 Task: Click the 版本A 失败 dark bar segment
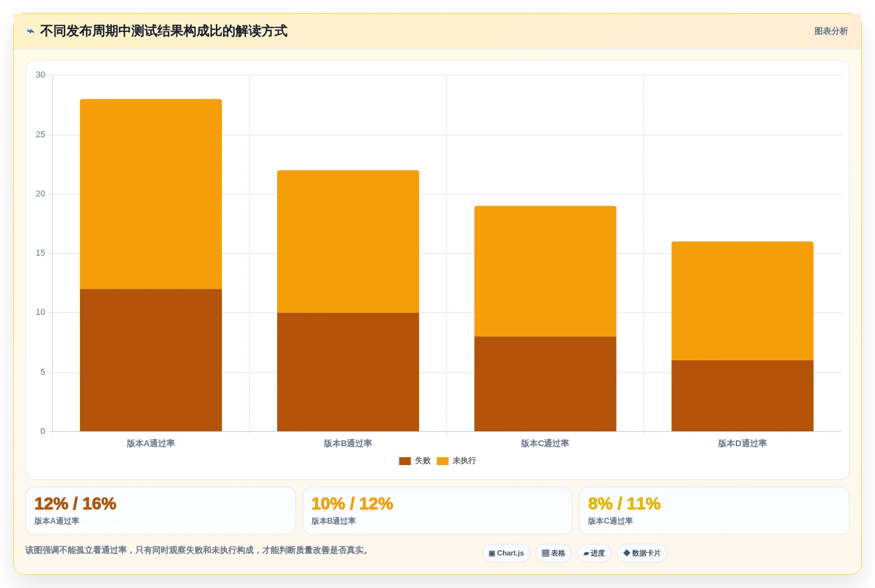tap(151, 360)
